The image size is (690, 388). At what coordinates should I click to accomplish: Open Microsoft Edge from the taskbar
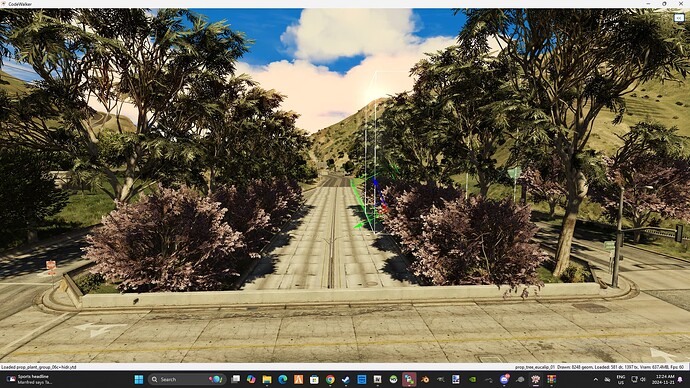[283, 379]
